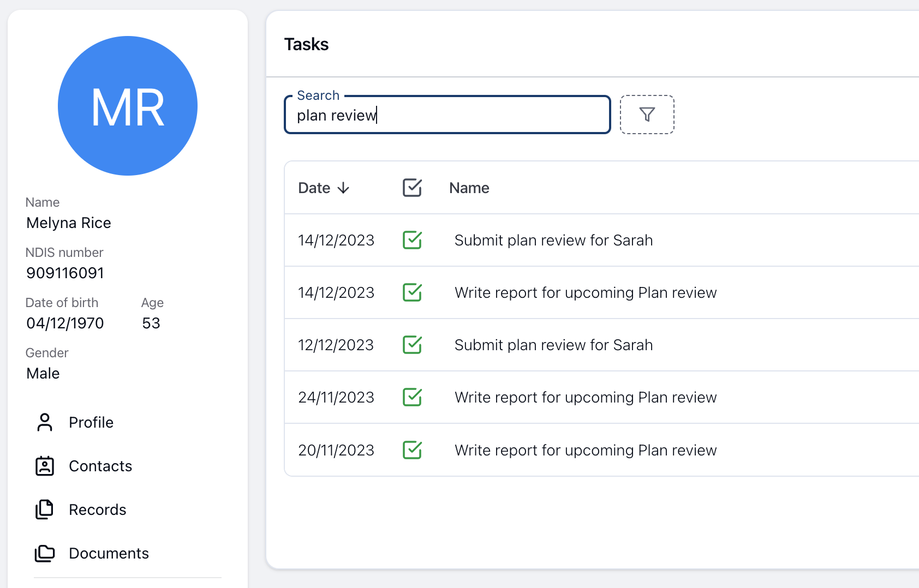Open the Profile menu item
The image size is (919, 588).
(x=91, y=422)
